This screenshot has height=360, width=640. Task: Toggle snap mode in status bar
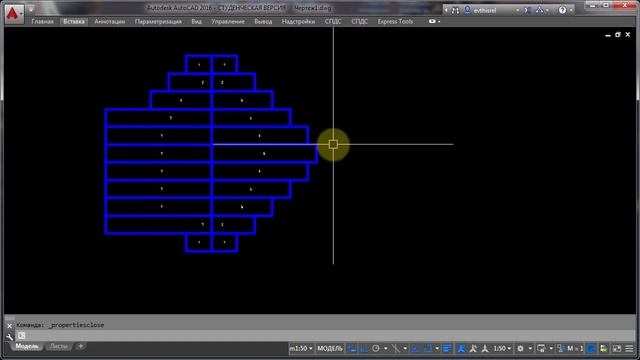364,348
